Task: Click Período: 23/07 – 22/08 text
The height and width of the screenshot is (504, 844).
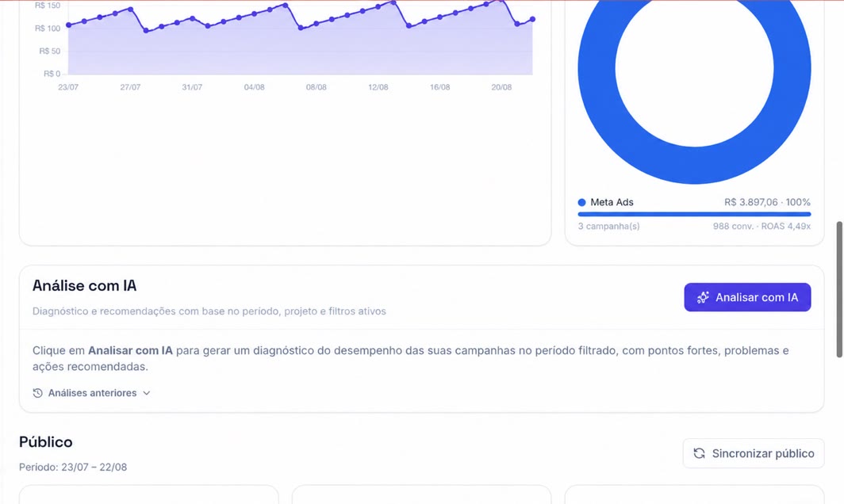Action: pyautogui.click(x=73, y=468)
